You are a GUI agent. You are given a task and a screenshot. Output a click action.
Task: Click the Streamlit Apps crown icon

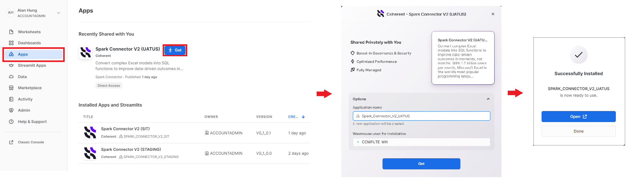tap(11, 66)
